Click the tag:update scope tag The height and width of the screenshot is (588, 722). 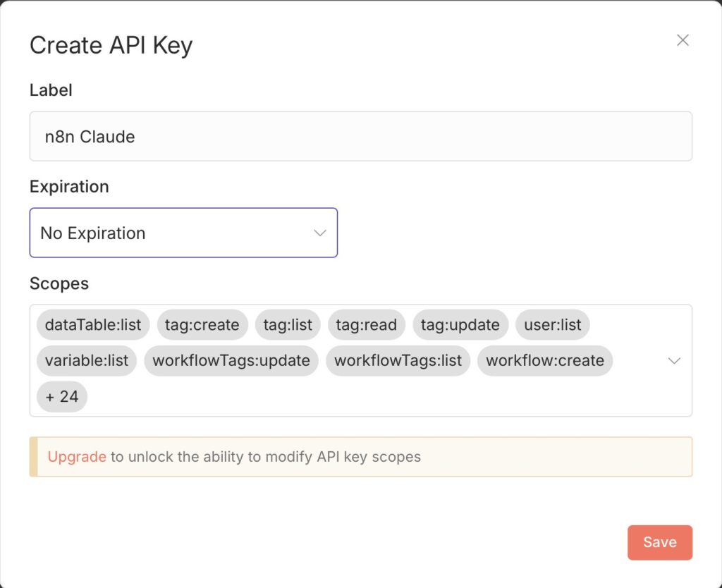(460, 324)
